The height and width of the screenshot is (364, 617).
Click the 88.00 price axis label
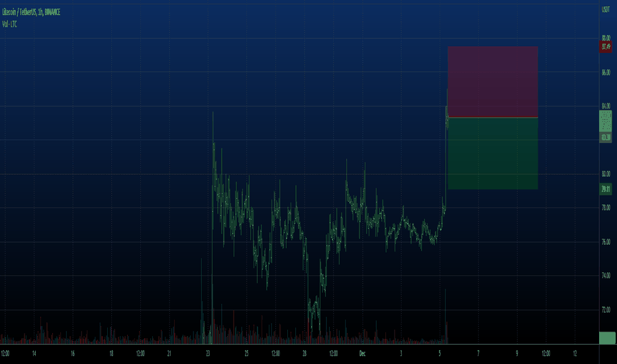pyautogui.click(x=606, y=38)
